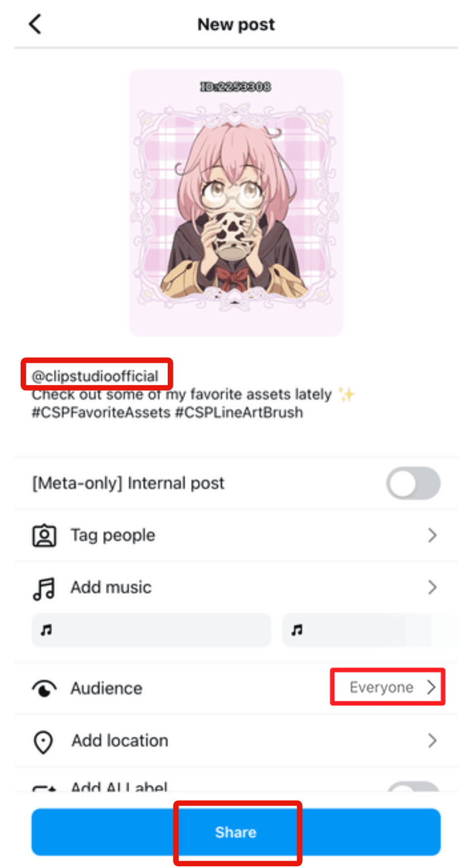472x868 pixels.
Task: Tap the blue Share button
Action: pyautogui.click(x=236, y=832)
